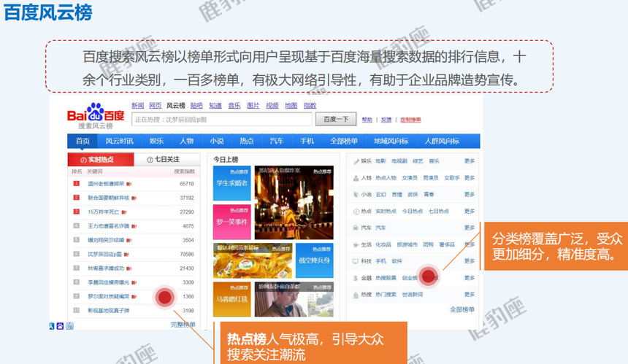Click the red 定制榜单 link
Image resolution: width=628 pixels, height=364 pixels.
coord(410,120)
